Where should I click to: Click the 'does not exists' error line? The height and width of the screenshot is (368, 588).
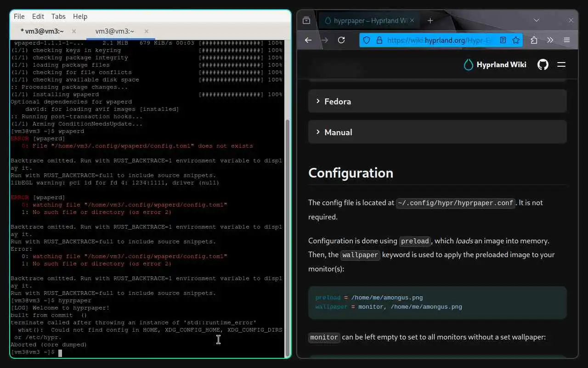point(137,146)
